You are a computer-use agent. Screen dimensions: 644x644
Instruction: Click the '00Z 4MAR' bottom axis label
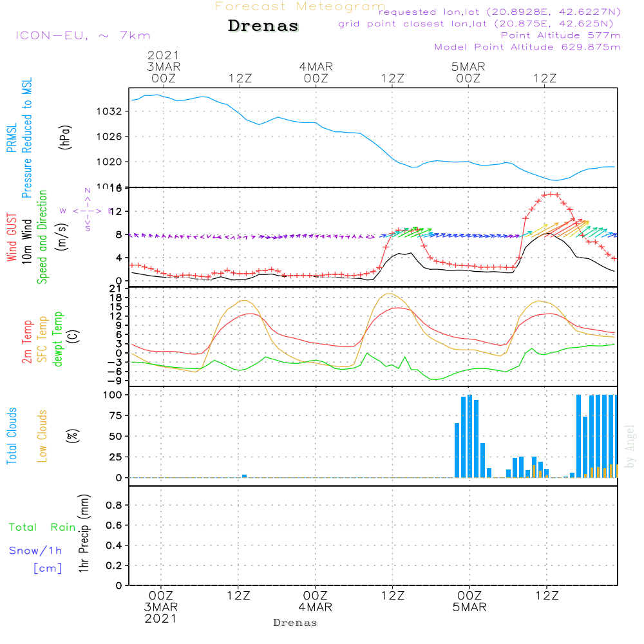point(315,601)
